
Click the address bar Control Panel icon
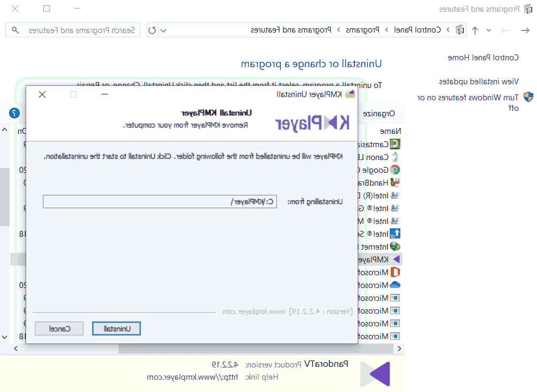pyautogui.click(x=460, y=30)
